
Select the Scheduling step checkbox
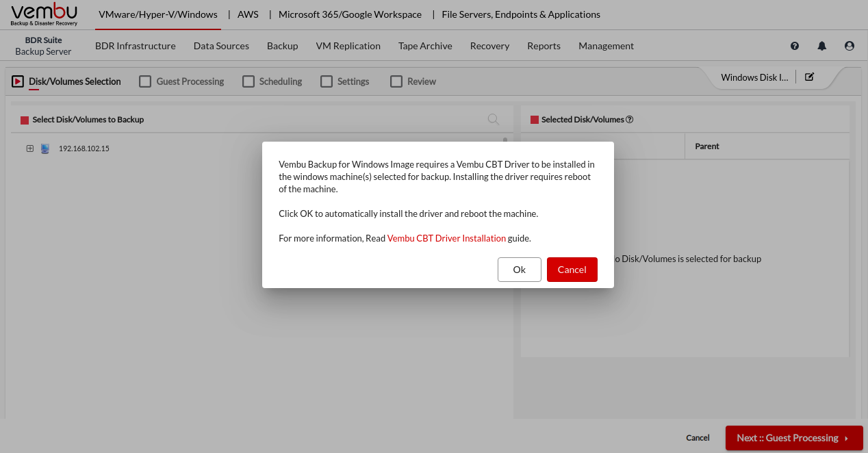pyautogui.click(x=248, y=81)
